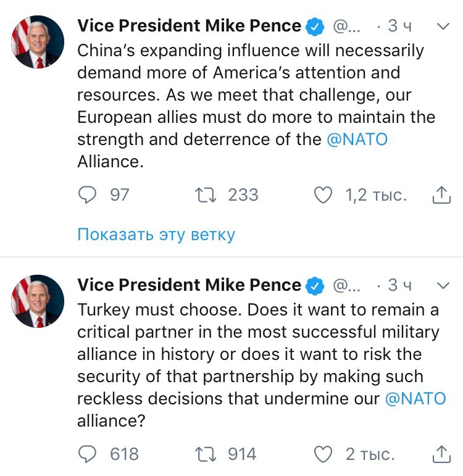Open dropdown arrow on first tweet
Image resolution: width=463 pixels, height=476 pixels.
click(x=443, y=27)
